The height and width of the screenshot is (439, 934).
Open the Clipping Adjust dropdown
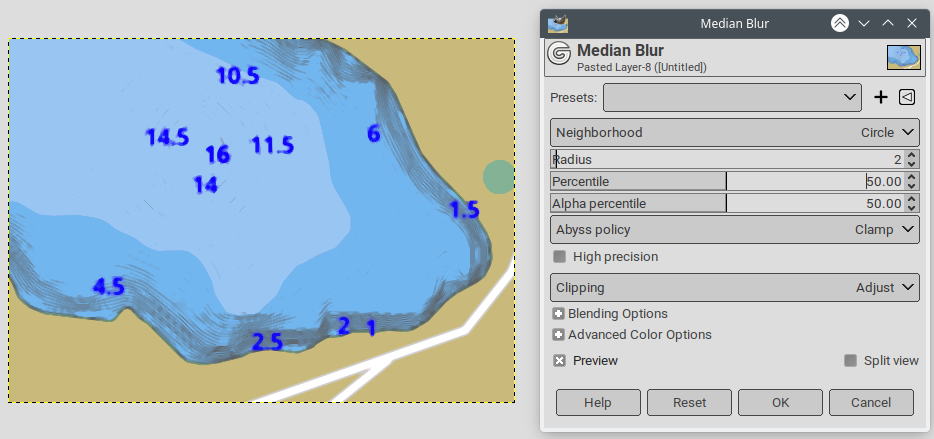(734, 287)
